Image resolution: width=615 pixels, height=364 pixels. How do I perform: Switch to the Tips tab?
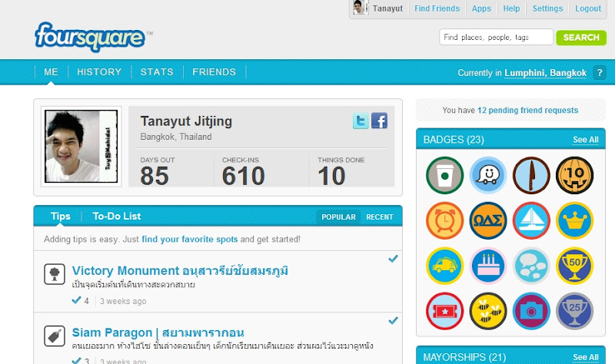pos(61,217)
